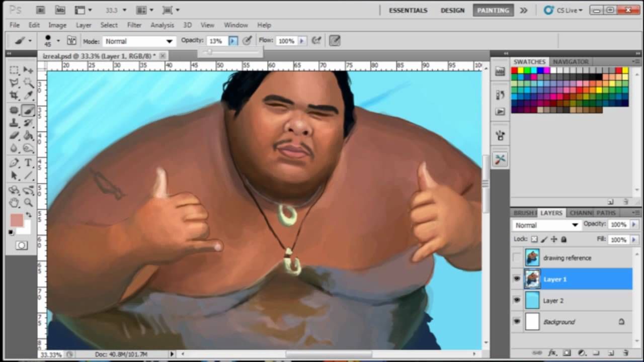Open the tool preset picker arrow
The width and height of the screenshot is (644, 362).
pos(30,41)
